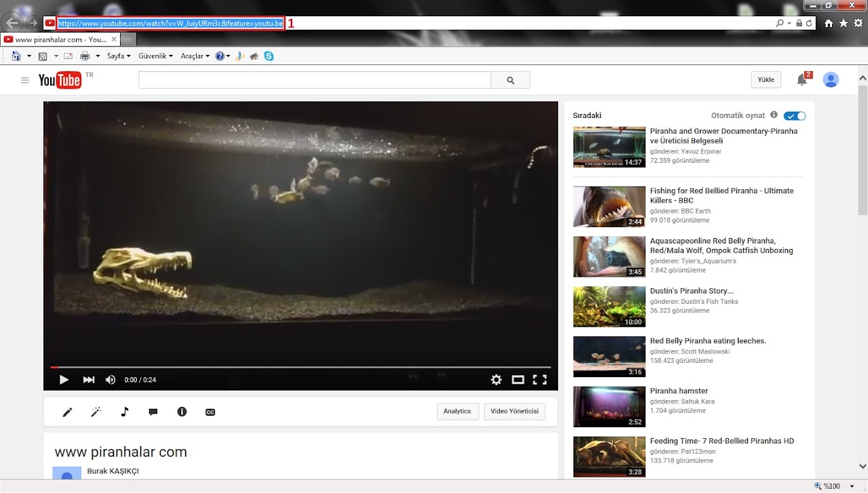The height and width of the screenshot is (493, 868).
Task: Click the security lock icon in address bar
Action: click(x=799, y=23)
